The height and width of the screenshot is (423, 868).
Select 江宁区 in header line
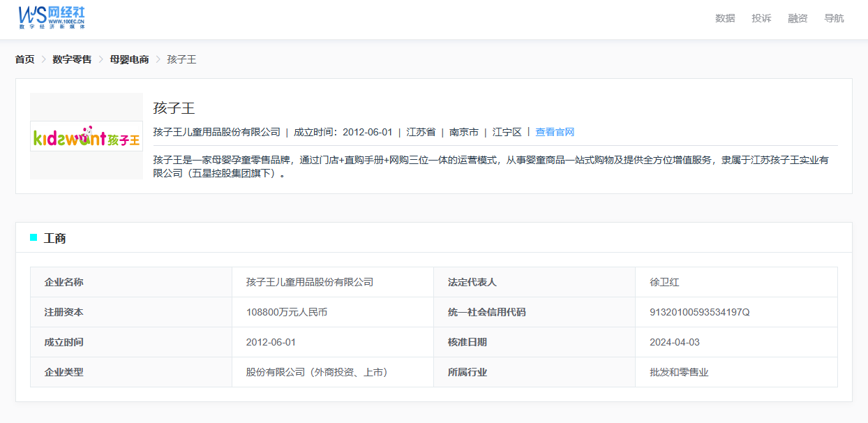(x=507, y=132)
